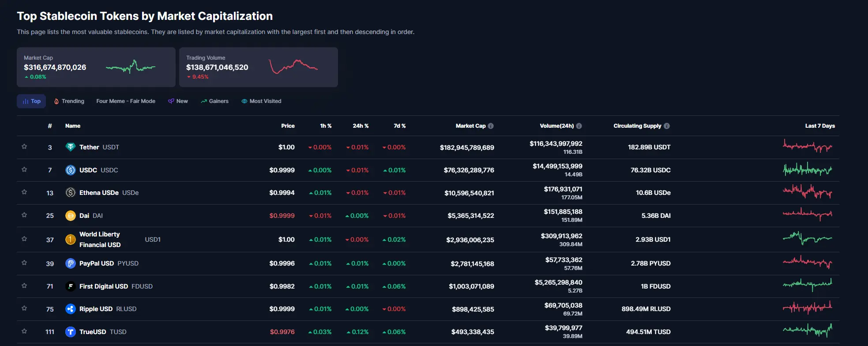Click the Dai coin logo icon
This screenshot has width=868, height=346.
[70, 216]
